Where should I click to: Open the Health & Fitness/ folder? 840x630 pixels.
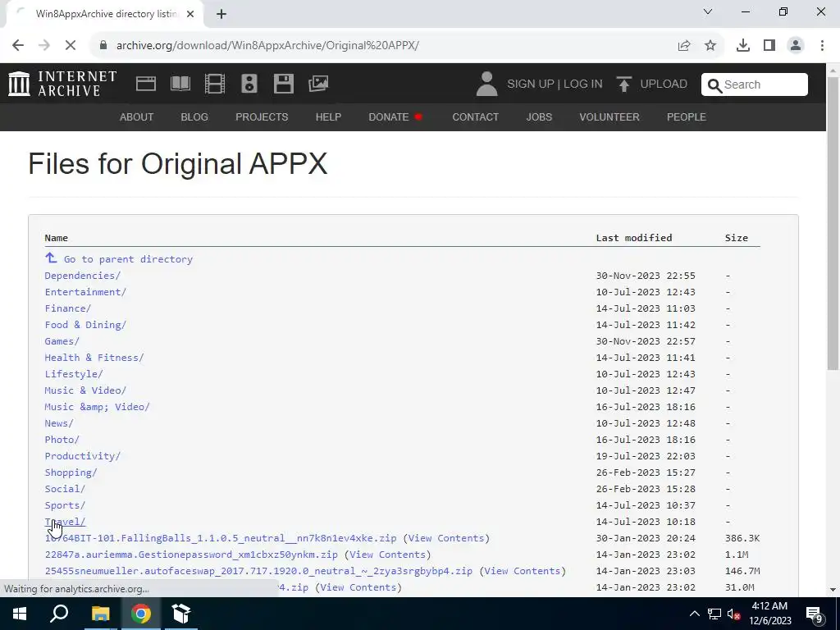[94, 358]
